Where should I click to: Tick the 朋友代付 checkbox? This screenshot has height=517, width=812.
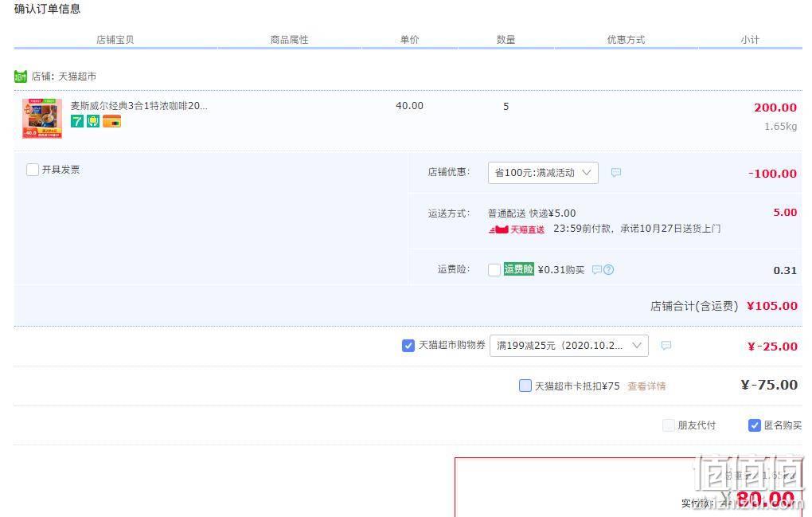(x=669, y=425)
